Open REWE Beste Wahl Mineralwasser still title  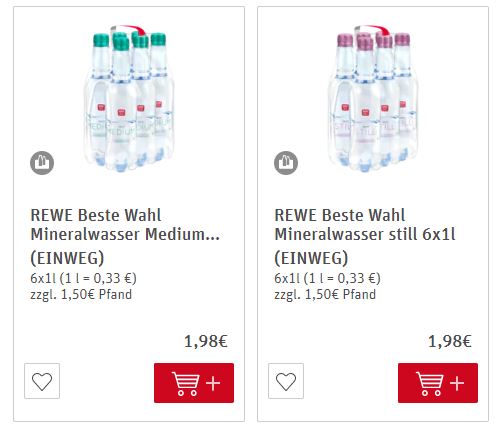365,224
